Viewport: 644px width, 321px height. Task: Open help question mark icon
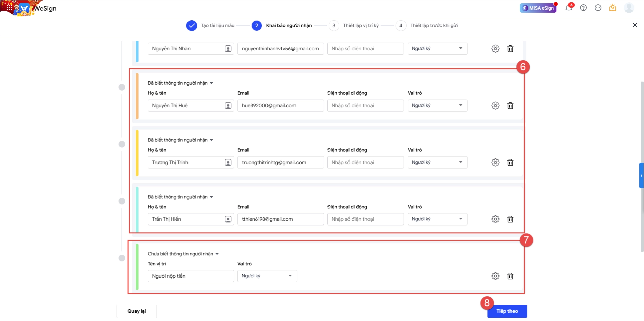[x=583, y=8]
